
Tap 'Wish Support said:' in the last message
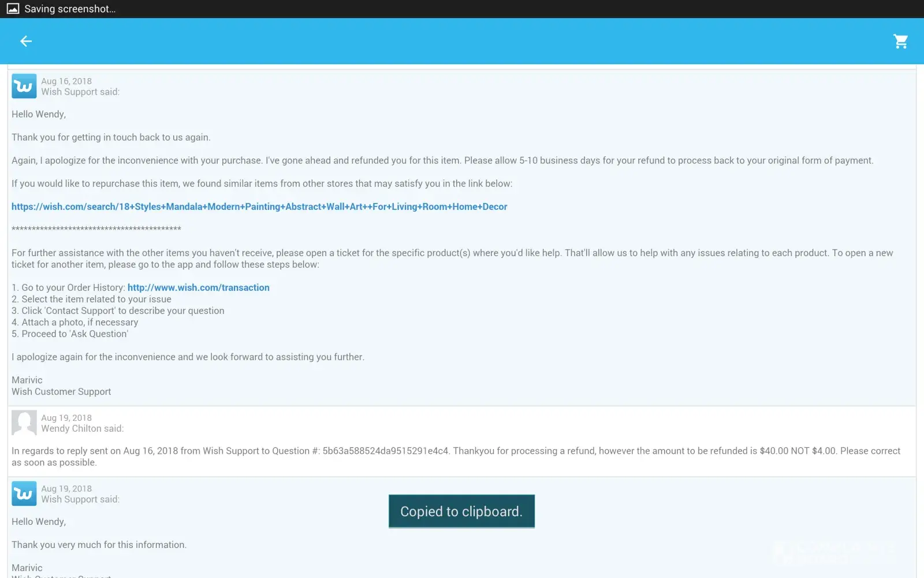[x=80, y=499]
